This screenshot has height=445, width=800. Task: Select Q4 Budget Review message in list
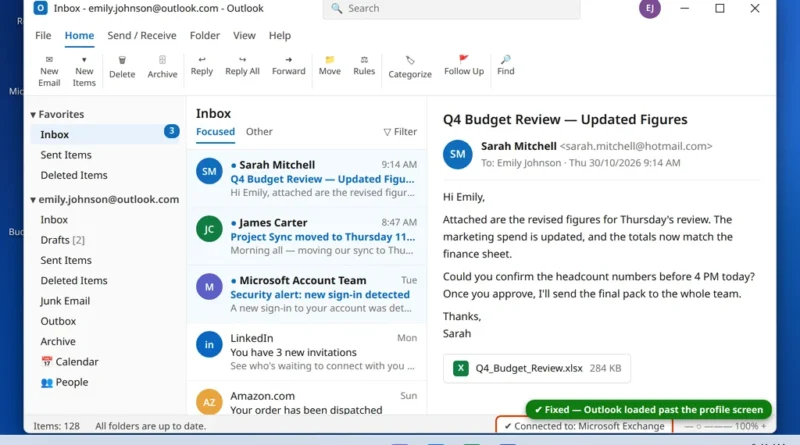[x=307, y=179]
